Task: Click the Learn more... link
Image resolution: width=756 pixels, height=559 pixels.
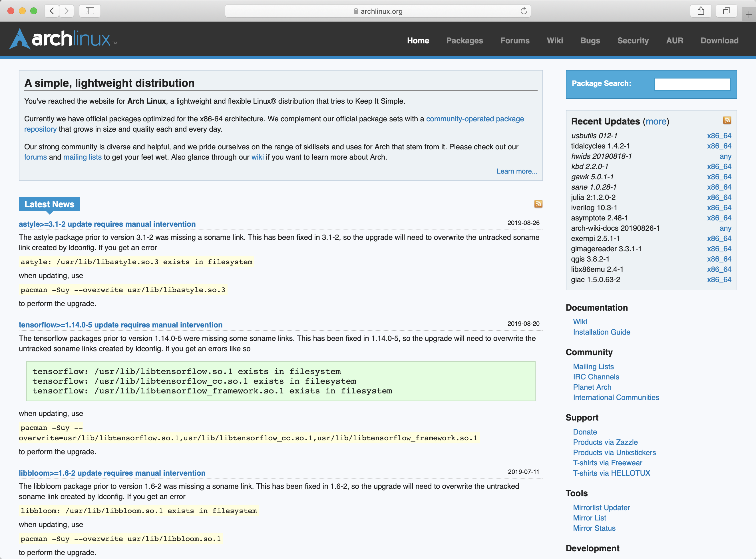Action: [x=517, y=171]
